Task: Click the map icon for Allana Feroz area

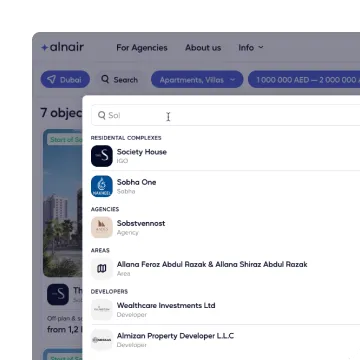Action: (x=102, y=268)
